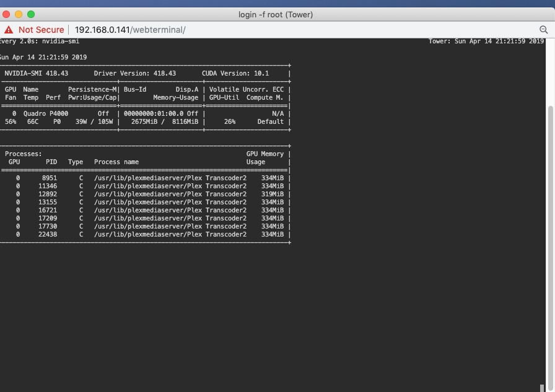The height and width of the screenshot is (392, 555).
Task: Click the Tower: Sun Apr 14 timestamp at top right
Action: tap(486, 41)
